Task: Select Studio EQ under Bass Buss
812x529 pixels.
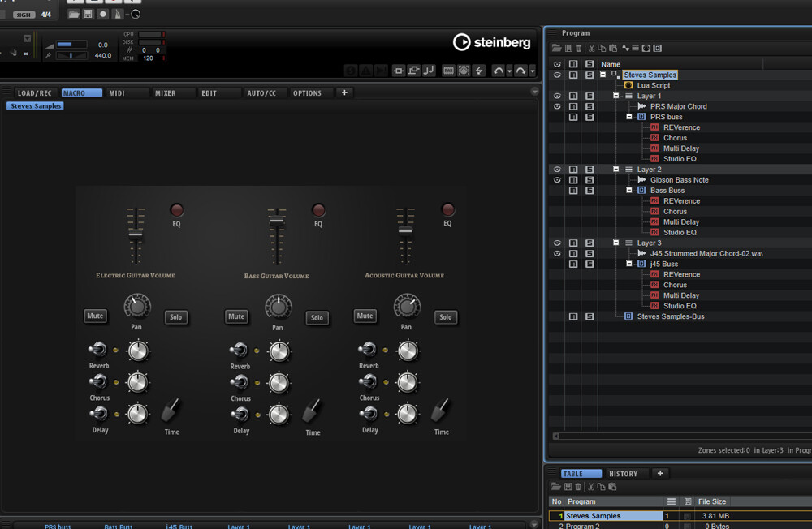Action: pos(680,232)
